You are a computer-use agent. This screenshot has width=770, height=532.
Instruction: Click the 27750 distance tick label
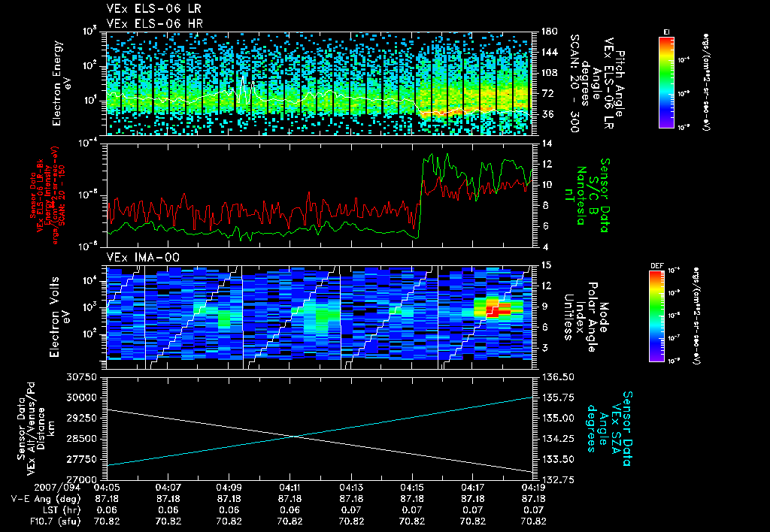click(x=81, y=459)
